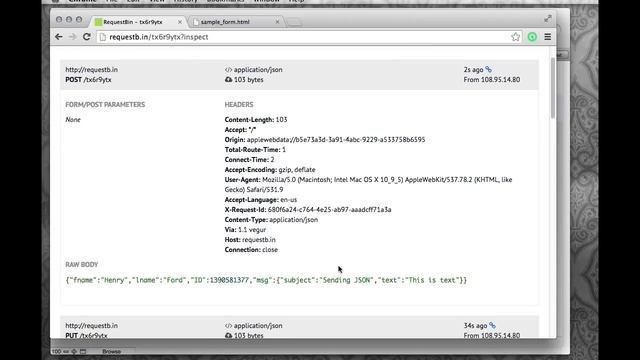Image resolution: width=640 pixels, height=360 pixels.
Task: Open the Chrome hamburger menu
Action: point(547,37)
